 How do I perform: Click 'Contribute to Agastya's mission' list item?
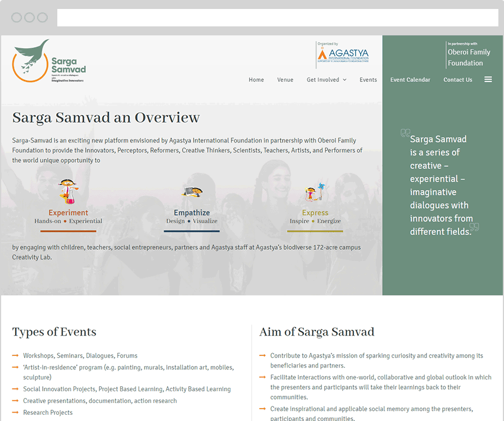pyautogui.click(x=376, y=360)
